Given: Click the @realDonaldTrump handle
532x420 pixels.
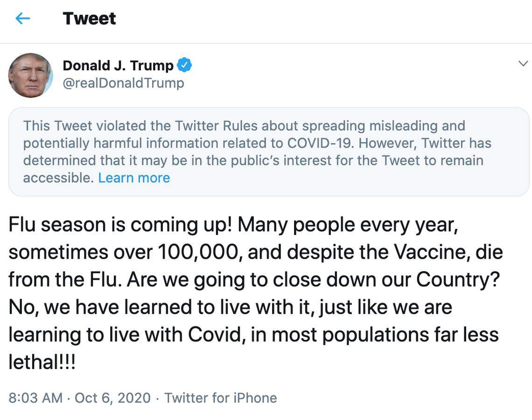Looking at the screenshot, I should [123, 83].
